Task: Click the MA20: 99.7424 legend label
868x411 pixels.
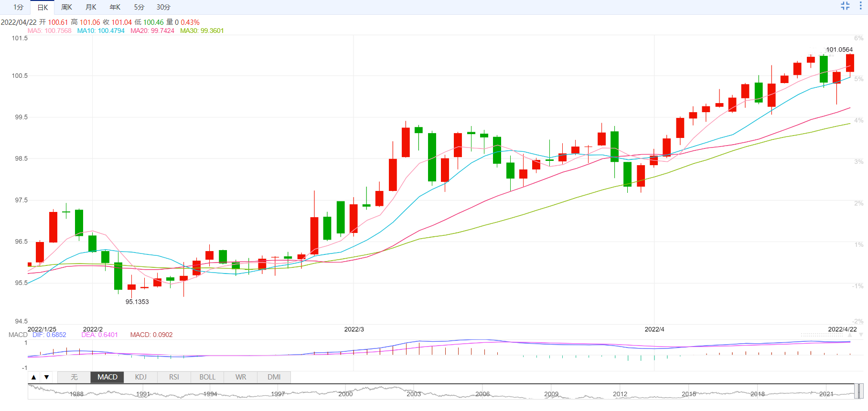Action: (x=152, y=31)
